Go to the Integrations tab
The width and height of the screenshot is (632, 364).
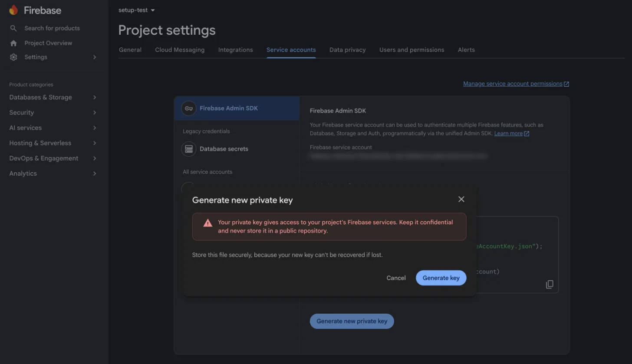point(236,50)
